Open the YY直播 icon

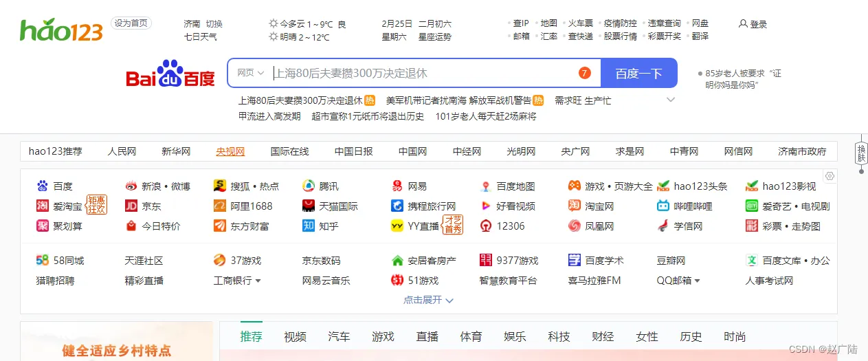click(397, 226)
